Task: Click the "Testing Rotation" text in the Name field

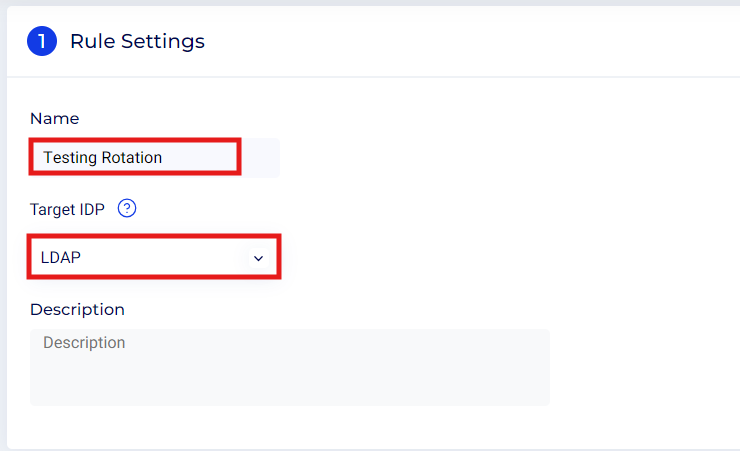Action: tap(102, 157)
